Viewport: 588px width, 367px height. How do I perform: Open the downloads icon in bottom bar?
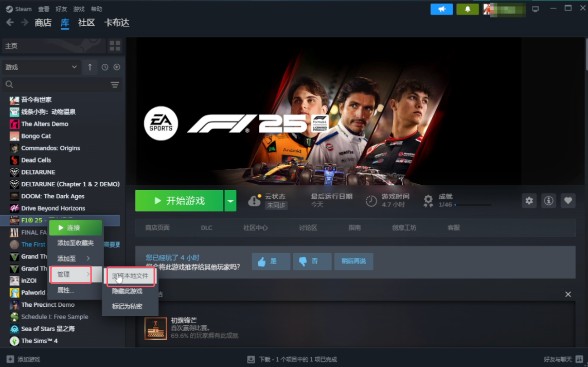tap(251, 359)
